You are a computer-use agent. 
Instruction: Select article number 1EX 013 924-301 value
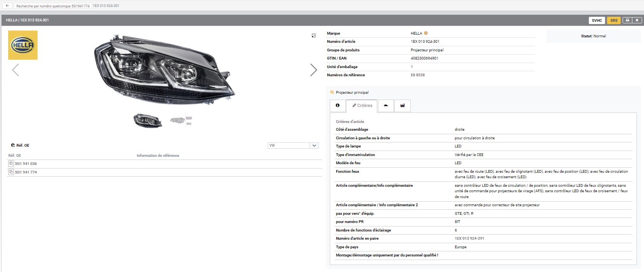coord(425,42)
